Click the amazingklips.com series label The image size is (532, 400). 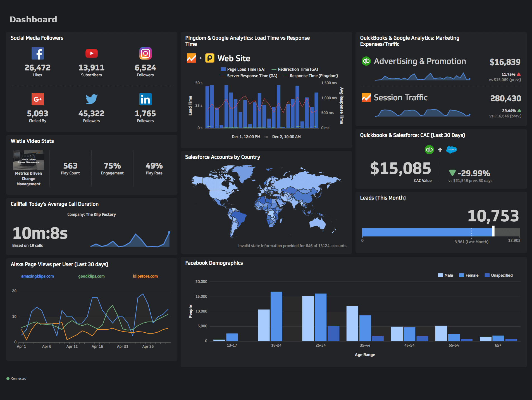click(x=37, y=276)
